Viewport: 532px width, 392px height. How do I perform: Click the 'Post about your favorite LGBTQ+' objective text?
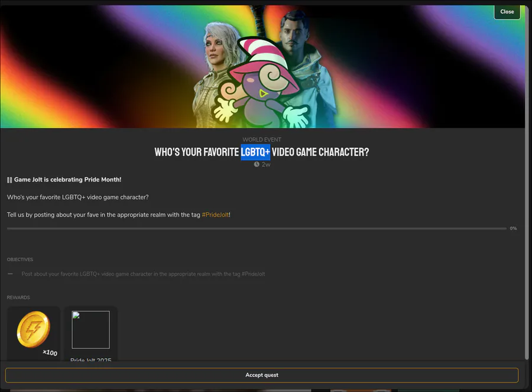[143, 274]
